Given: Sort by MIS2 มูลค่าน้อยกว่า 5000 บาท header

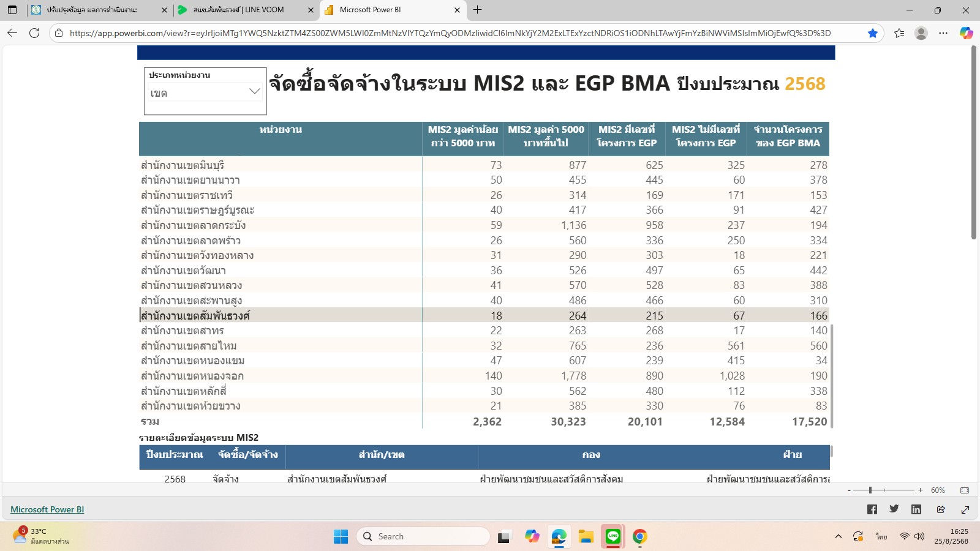Looking at the screenshot, I should (462, 138).
